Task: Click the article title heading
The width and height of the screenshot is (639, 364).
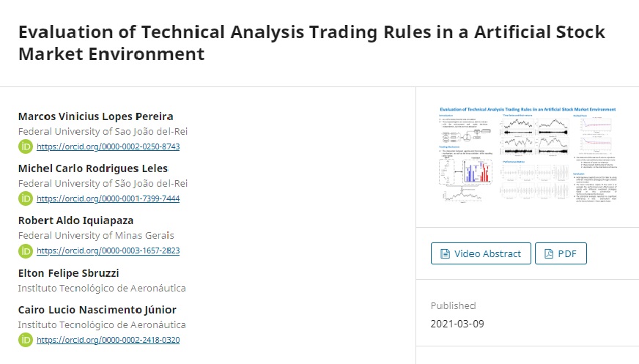Action: coord(311,43)
